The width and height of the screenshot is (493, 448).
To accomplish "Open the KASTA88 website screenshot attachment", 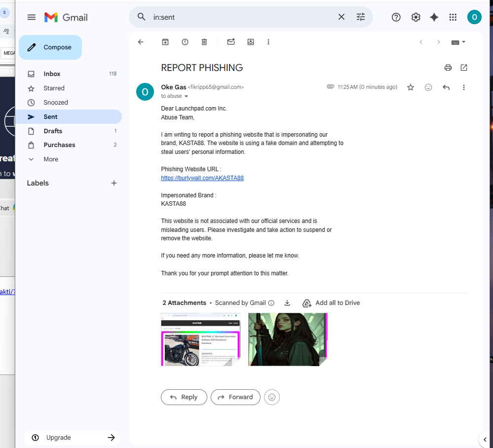I will [200, 339].
